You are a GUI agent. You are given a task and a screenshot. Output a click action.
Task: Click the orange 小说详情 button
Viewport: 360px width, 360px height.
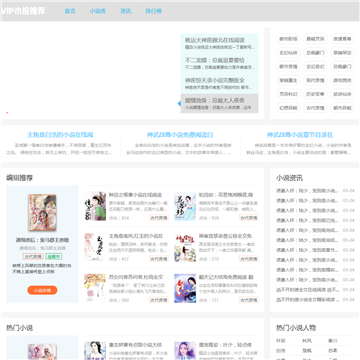[x=42, y=290]
